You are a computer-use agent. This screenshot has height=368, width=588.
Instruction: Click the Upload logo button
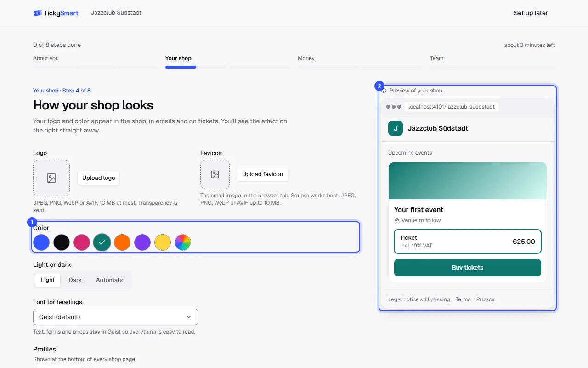click(x=98, y=178)
